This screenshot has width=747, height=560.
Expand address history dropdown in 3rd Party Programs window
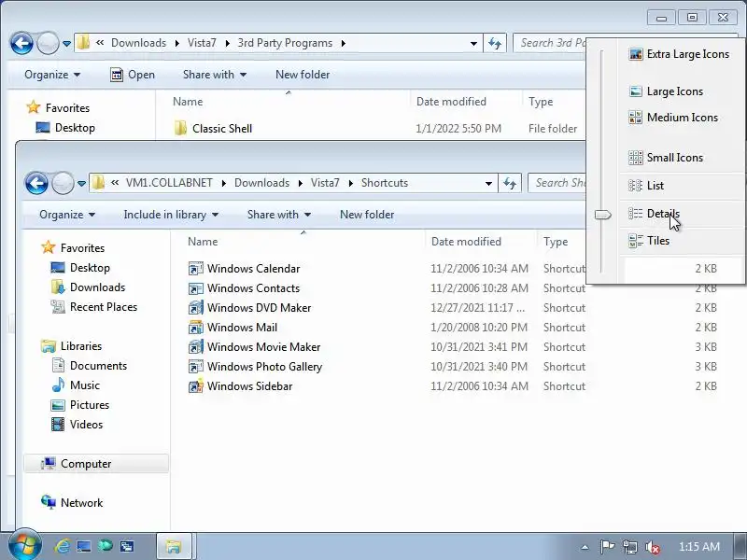pyautogui.click(x=473, y=43)
